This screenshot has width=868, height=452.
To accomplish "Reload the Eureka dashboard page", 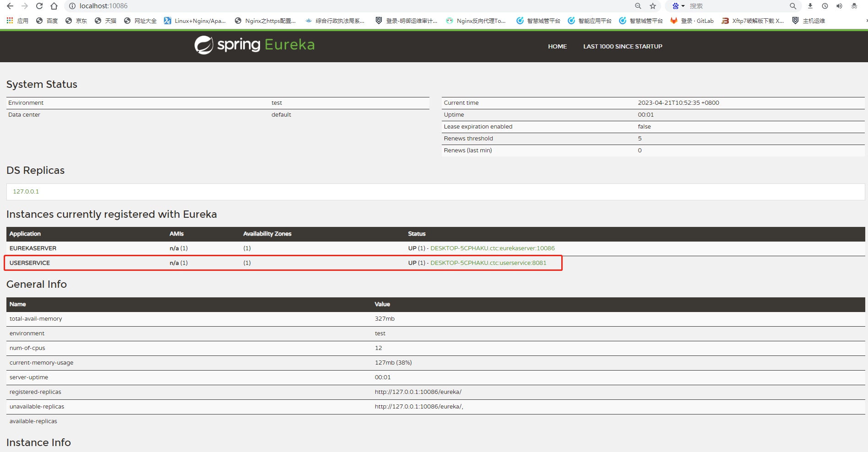I will [x=39, y=6].
